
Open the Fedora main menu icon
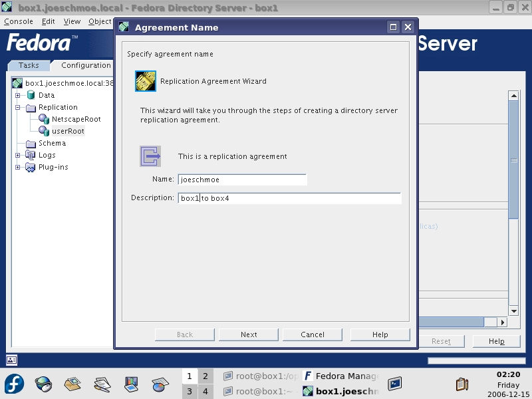point(15,384)
